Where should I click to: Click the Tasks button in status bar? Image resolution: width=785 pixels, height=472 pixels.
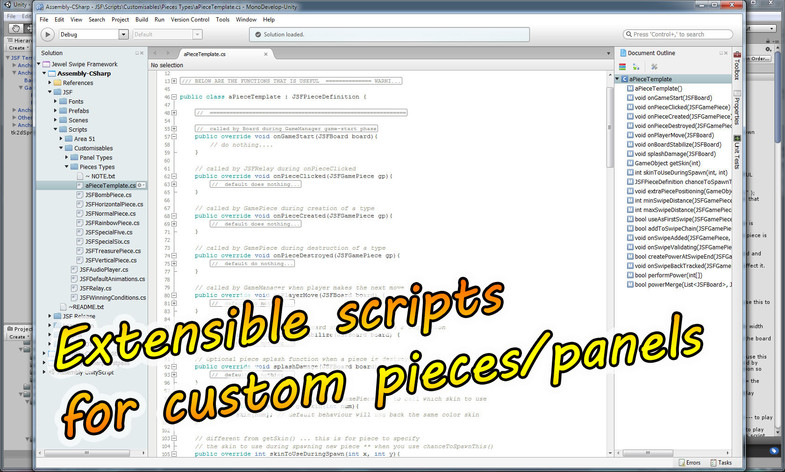tap(721, 463)
